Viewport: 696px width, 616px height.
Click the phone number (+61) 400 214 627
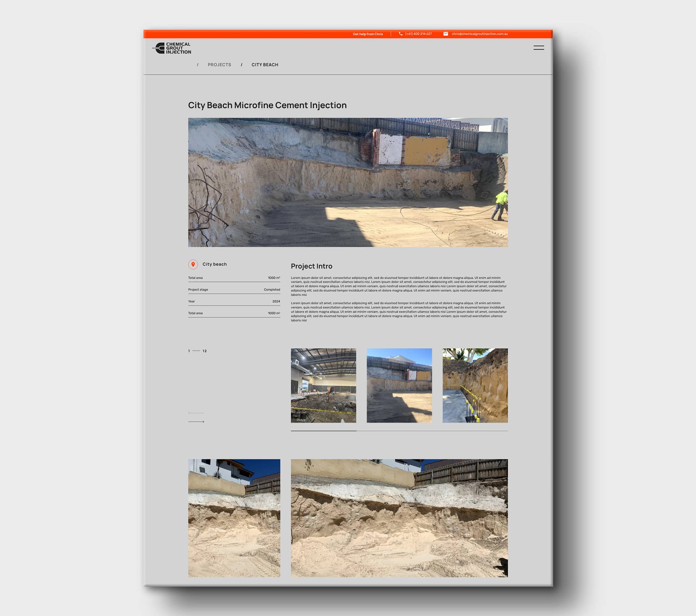(418, 34)
